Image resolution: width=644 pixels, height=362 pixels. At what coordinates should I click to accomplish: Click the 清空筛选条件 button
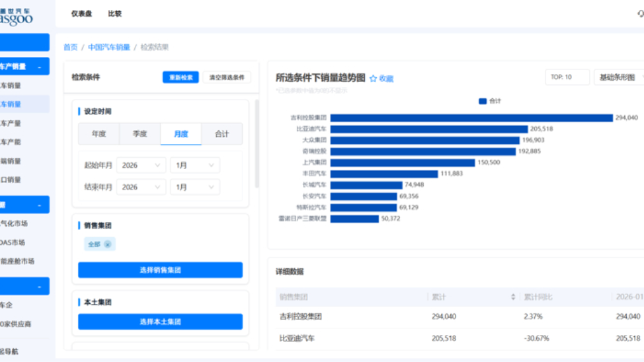(x=227, y=77)
